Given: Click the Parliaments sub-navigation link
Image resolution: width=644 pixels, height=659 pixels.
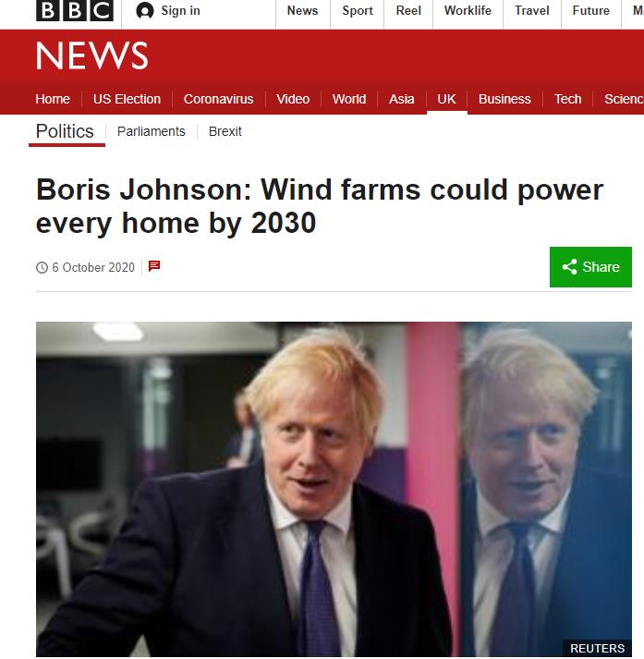Looking at the screenshot, I should (152, 131).
